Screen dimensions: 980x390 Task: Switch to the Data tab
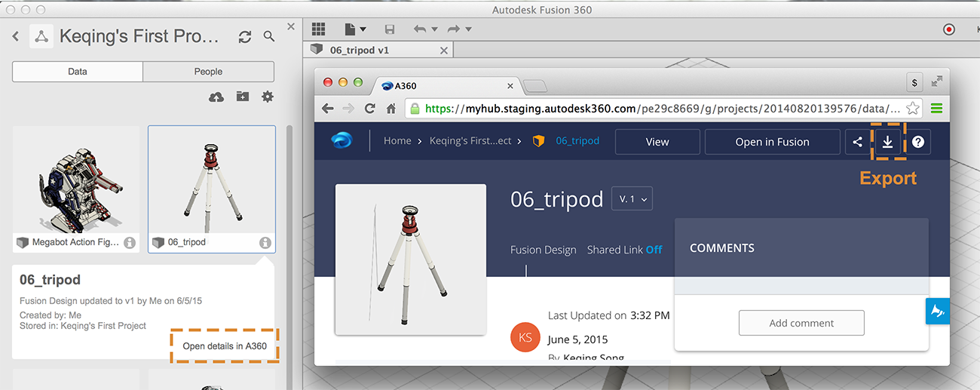[78, 72]
